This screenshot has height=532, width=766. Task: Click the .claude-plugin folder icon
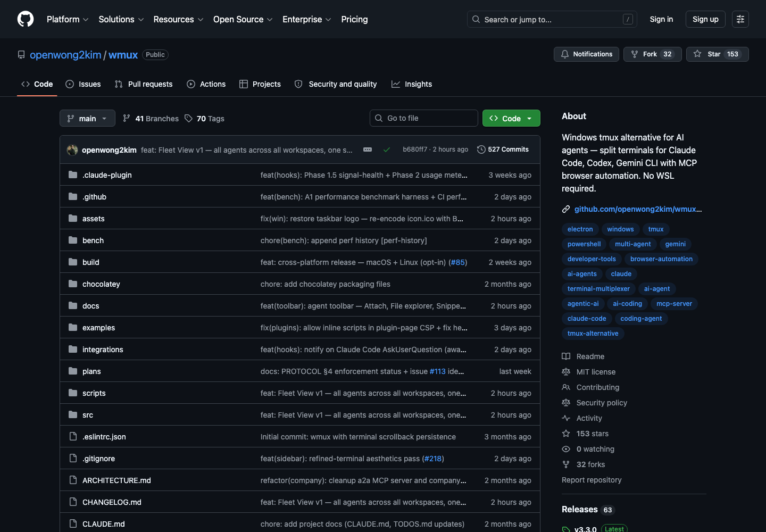[x=73, y=174]
